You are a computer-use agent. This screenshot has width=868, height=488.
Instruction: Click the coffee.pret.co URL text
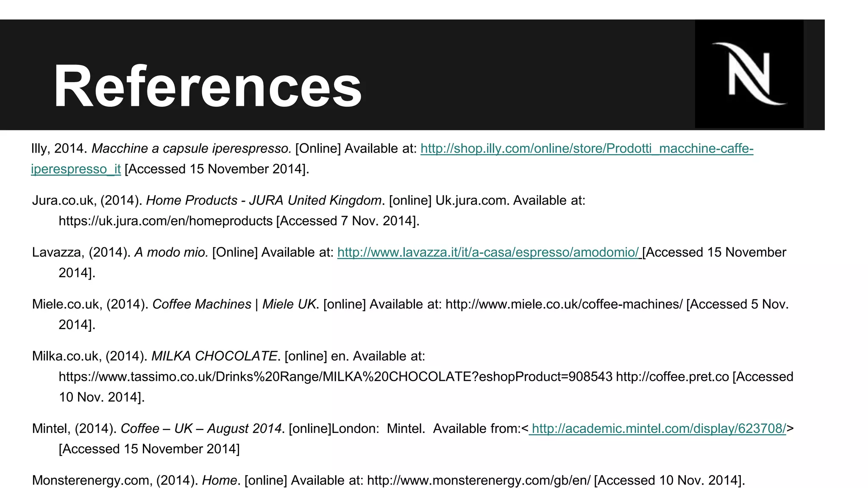(672, 377)
